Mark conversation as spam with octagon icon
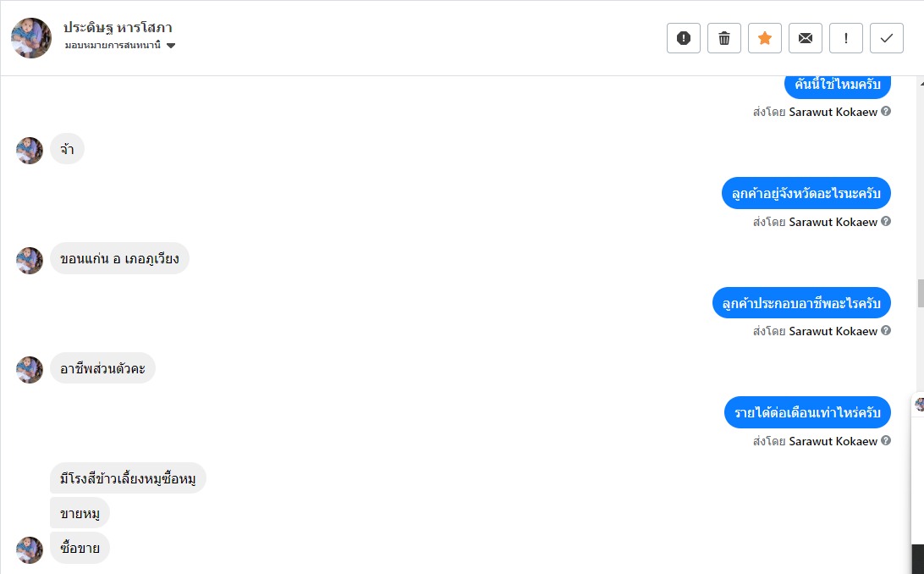The width and height of the screenshot is (924, 574). pyautogui.click(x=684, y=38)
